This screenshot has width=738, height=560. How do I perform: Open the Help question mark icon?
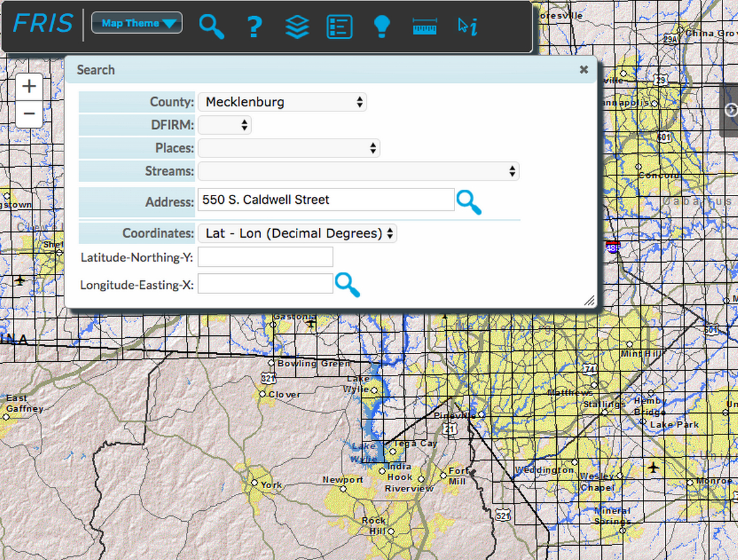pyautogui.click(x=254, y=27)
